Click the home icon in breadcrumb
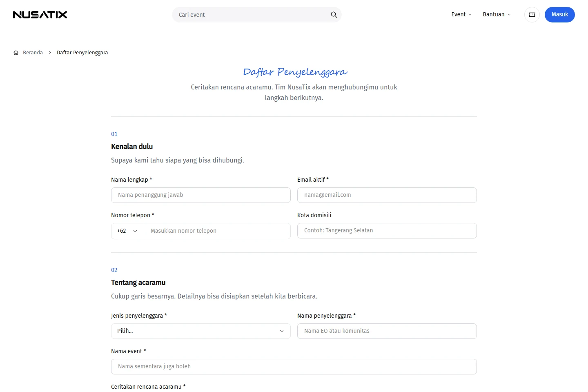The height and width of the screenshot is (392, 588). [16, 53]
